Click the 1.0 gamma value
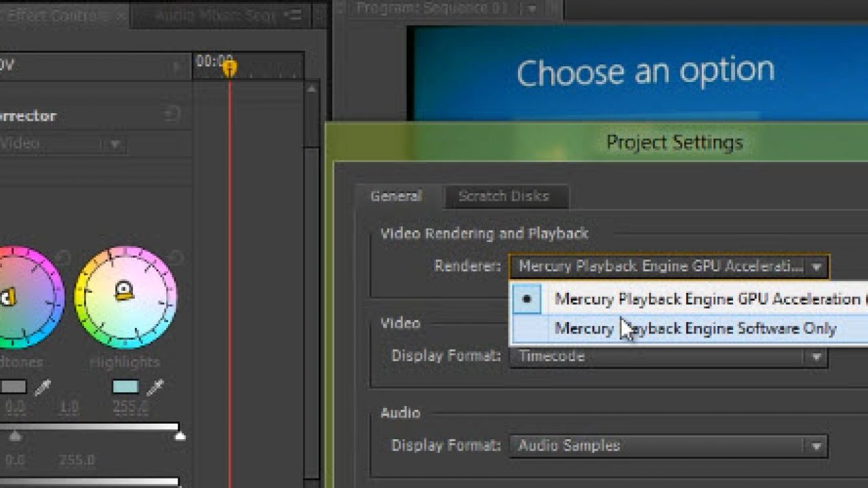 point(68,407)
